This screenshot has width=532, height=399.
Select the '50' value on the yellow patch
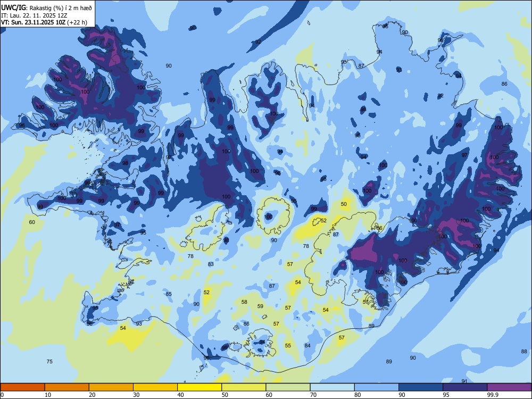point(344,204)
